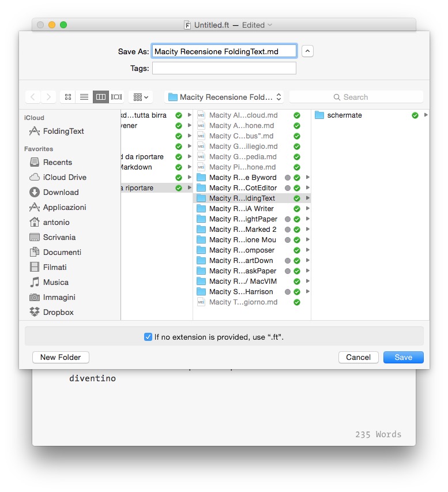Image resolution: width=448 pixels, height=492 pixels.
Task: Select Macity R...ightPaper folder
Action: pos(251,219)
